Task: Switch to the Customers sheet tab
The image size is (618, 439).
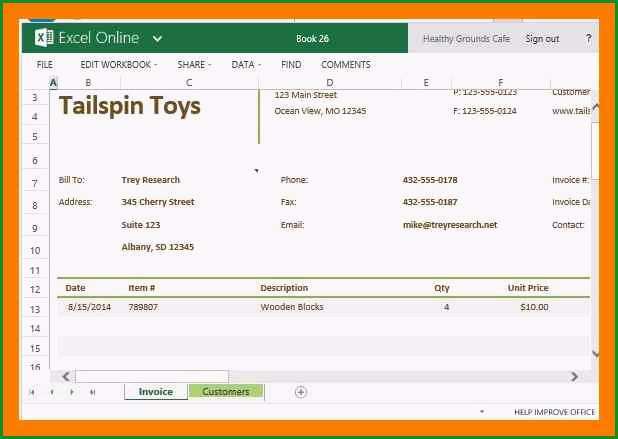Action: click(226, 392)
